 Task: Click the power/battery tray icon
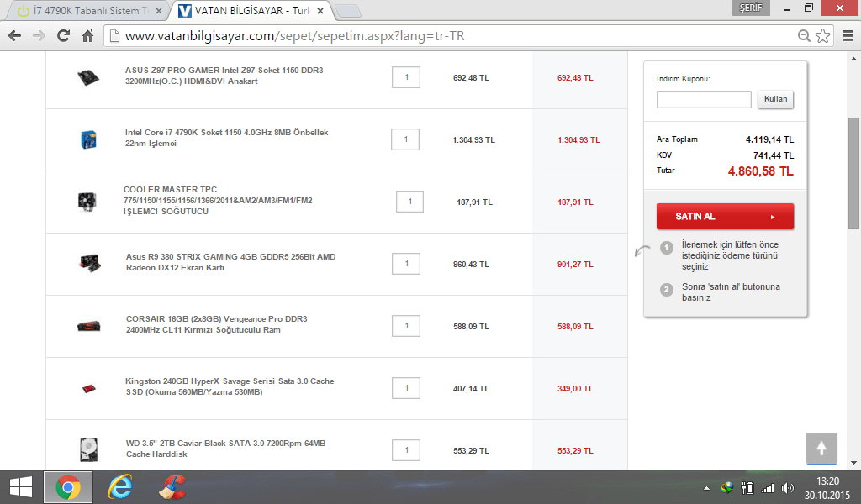tap(747, 487)
